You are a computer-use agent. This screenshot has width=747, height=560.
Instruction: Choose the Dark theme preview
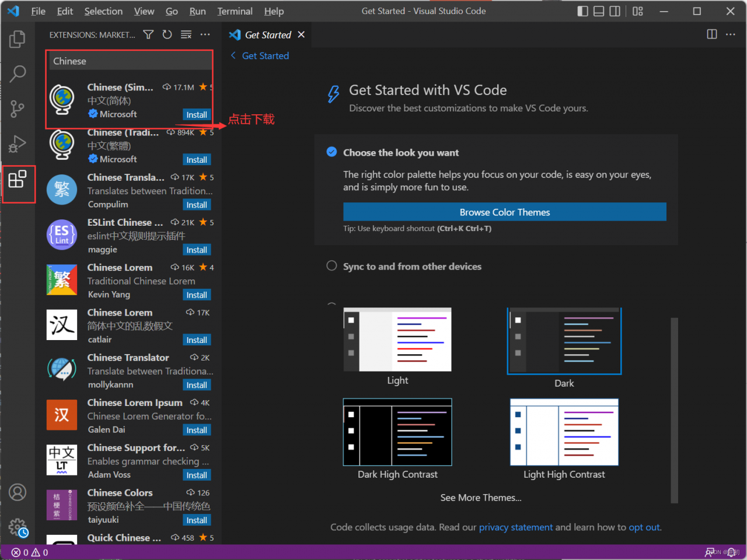point(564,341)
